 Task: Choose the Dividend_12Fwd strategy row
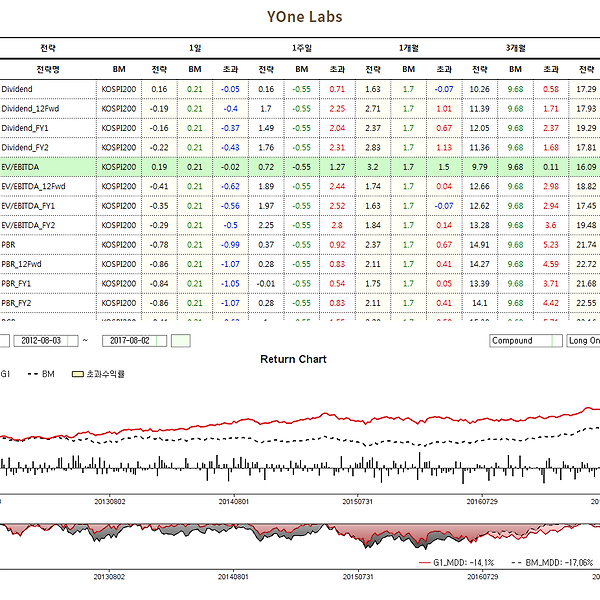(47, 109)
